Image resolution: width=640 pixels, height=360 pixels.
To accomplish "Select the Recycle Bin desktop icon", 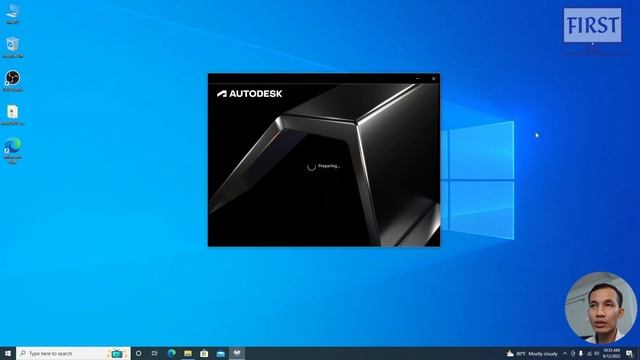I will click(13, 47).
